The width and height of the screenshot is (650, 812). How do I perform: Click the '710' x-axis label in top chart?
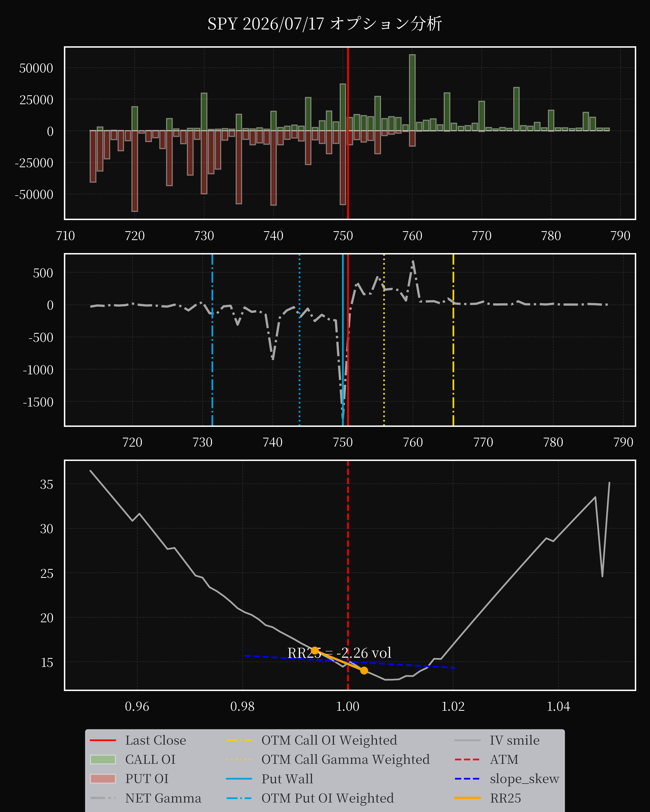click(x=65, y=236)
